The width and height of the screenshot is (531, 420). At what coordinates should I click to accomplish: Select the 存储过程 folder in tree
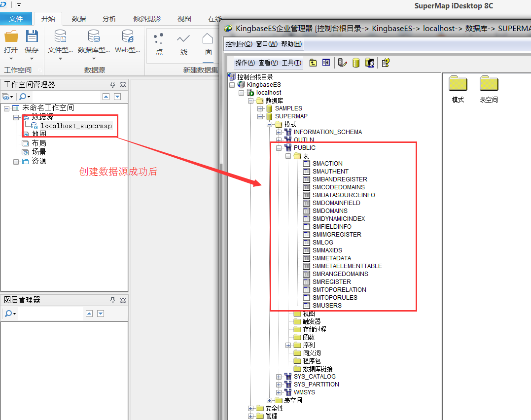coord(315,329)
